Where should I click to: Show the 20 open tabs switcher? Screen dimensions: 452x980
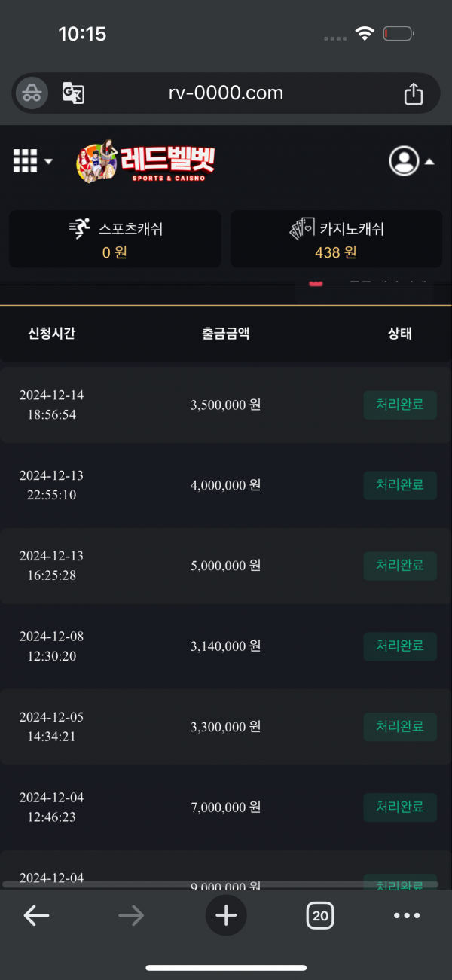(320, 915)
